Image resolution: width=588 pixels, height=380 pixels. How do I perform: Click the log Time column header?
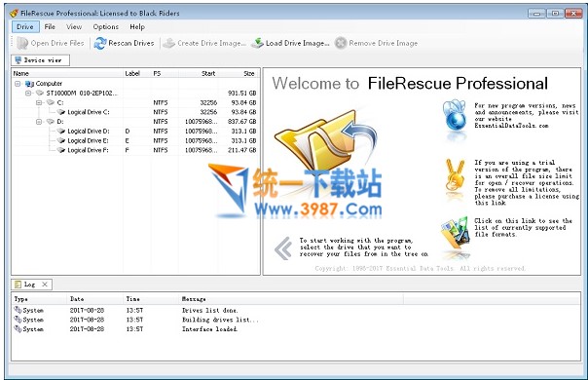(151, 299)
